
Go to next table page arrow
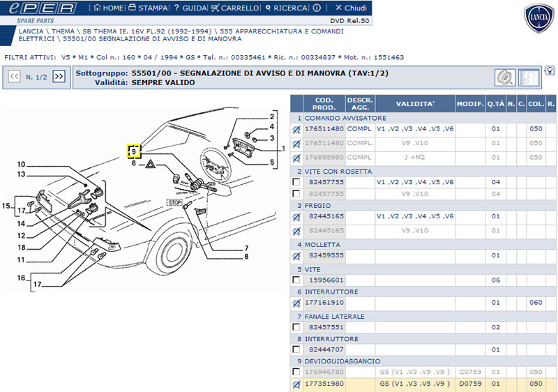tap(59, 77)
